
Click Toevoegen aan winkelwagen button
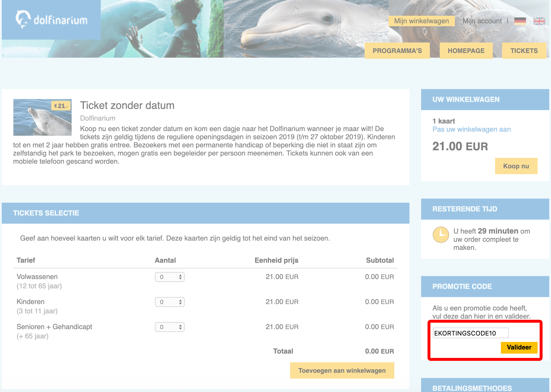342,370
